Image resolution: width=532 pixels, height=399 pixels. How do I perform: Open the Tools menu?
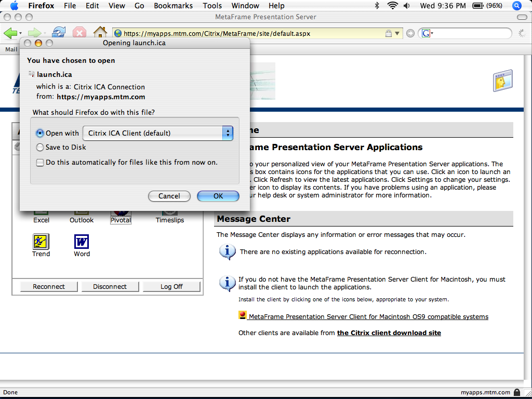212,5
